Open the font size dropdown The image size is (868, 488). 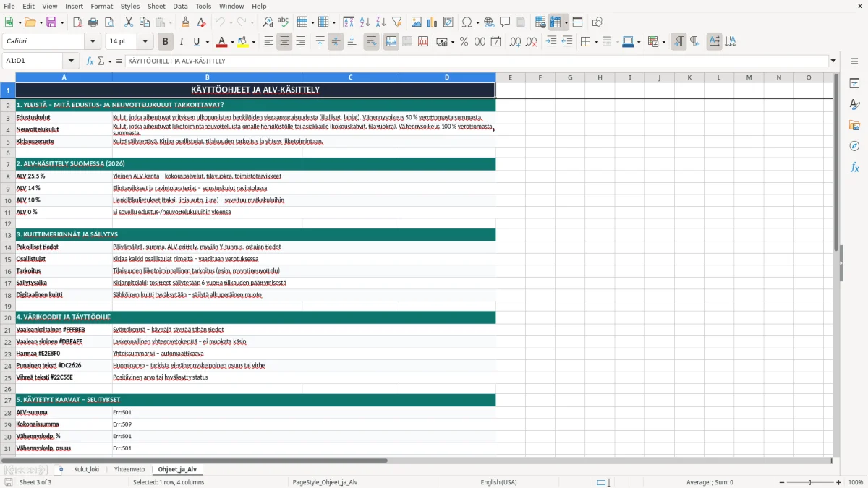point(145,42)
